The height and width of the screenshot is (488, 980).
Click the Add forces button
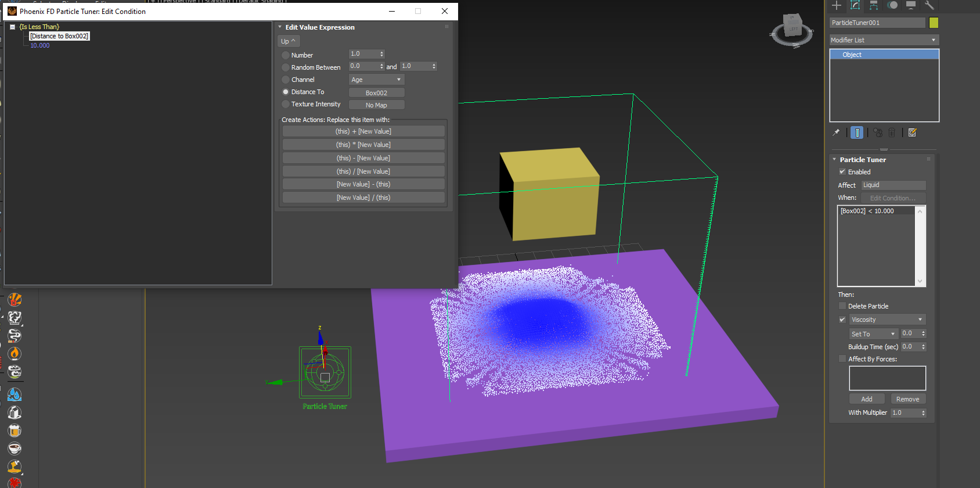(867, 399)
